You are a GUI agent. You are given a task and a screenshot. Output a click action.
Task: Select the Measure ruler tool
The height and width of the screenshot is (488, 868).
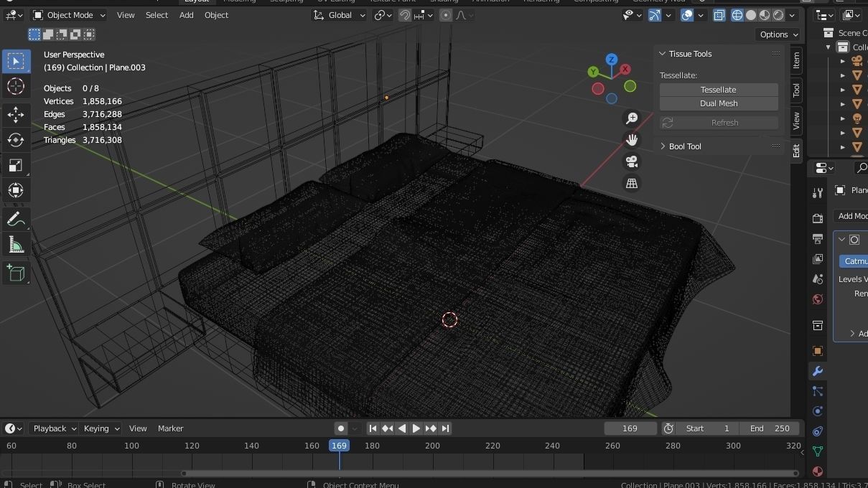(16, 245)
